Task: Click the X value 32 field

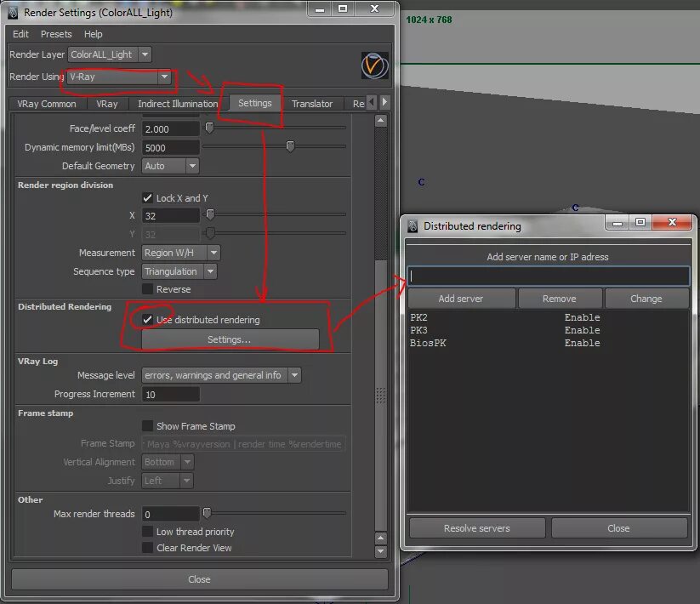Action: coord(171,215)
